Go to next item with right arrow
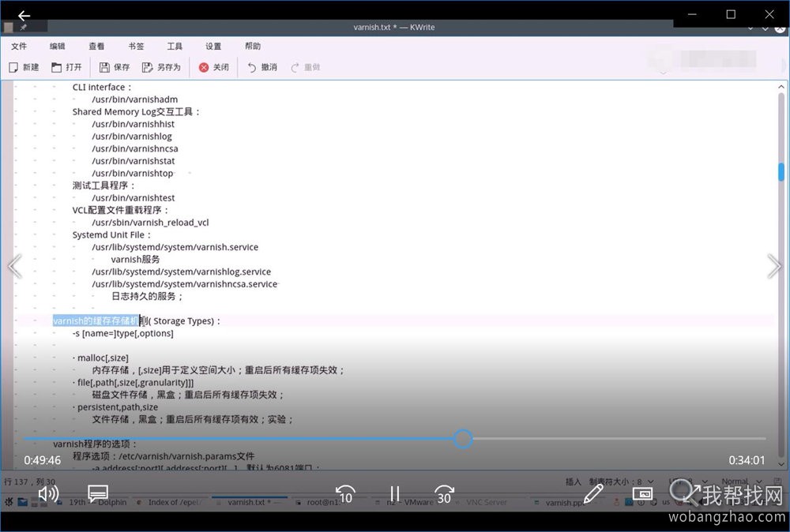790x532 pixels. click(774, 266)
